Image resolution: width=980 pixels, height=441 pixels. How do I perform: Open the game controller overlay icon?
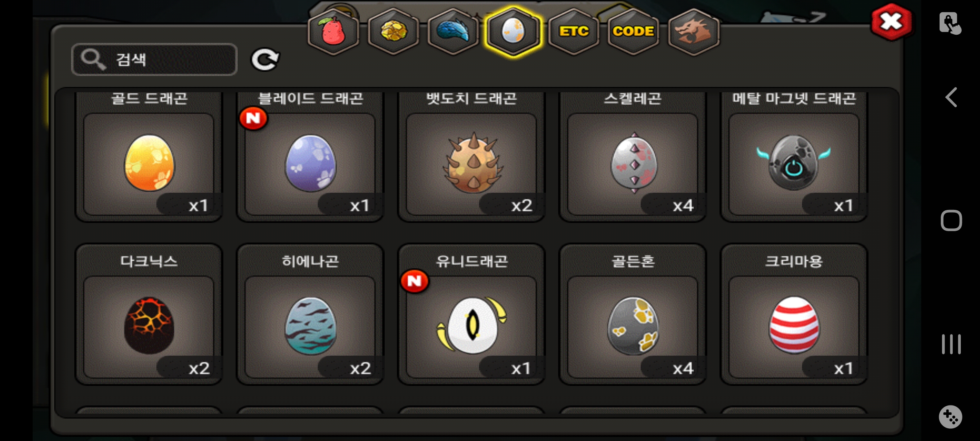951,417
